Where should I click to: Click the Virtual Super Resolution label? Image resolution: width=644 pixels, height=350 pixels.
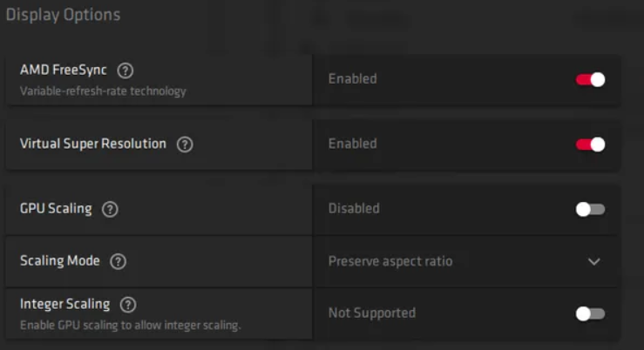(x=93, y=144)
